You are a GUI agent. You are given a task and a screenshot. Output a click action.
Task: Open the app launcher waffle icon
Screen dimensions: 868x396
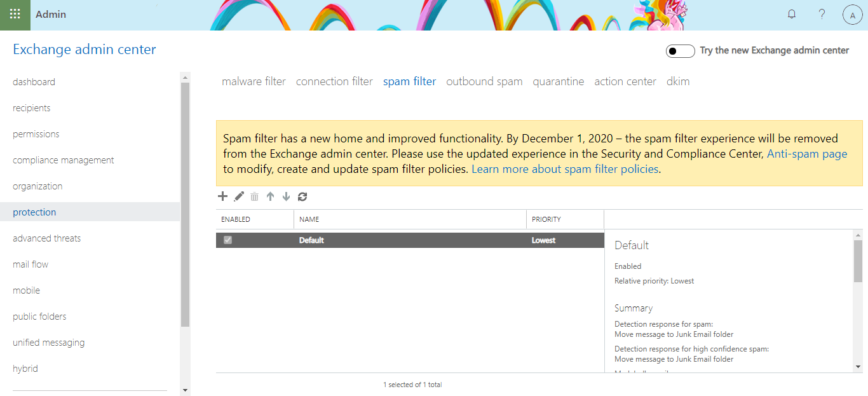pos(15,14)
